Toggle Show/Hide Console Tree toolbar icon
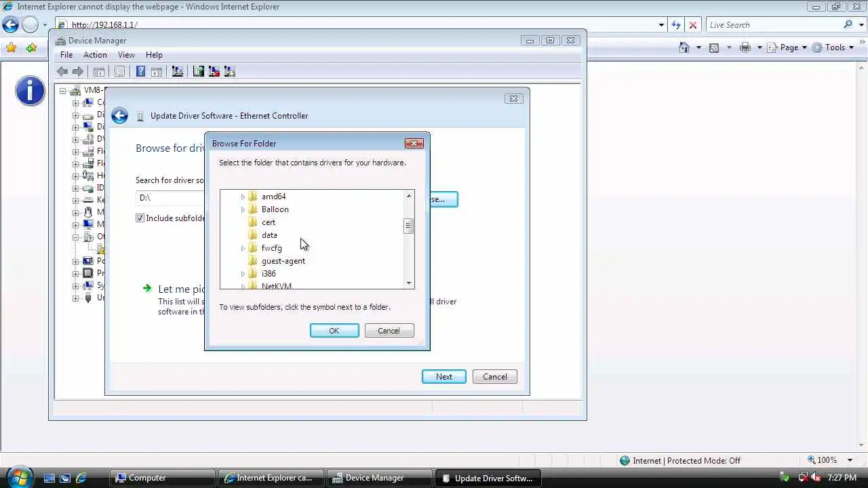Image resolution: width=868 pixels, height=488 pixels. [x=99, y=71]
